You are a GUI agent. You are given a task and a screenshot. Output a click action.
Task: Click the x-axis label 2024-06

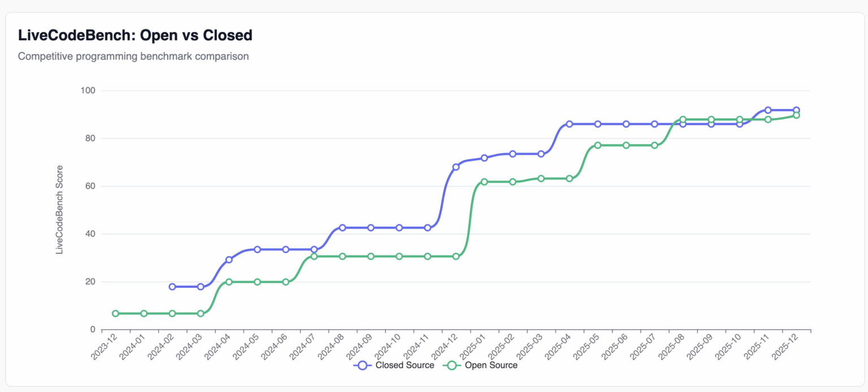274,347
